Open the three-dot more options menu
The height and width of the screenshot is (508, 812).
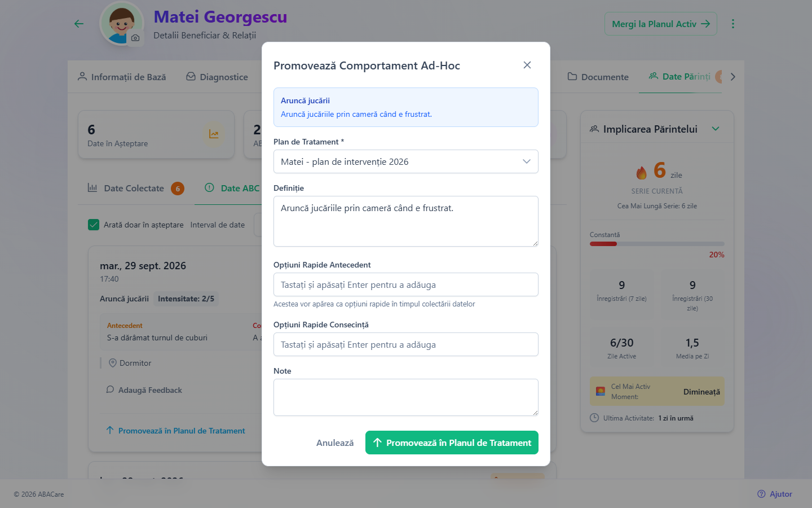point(733,24)
